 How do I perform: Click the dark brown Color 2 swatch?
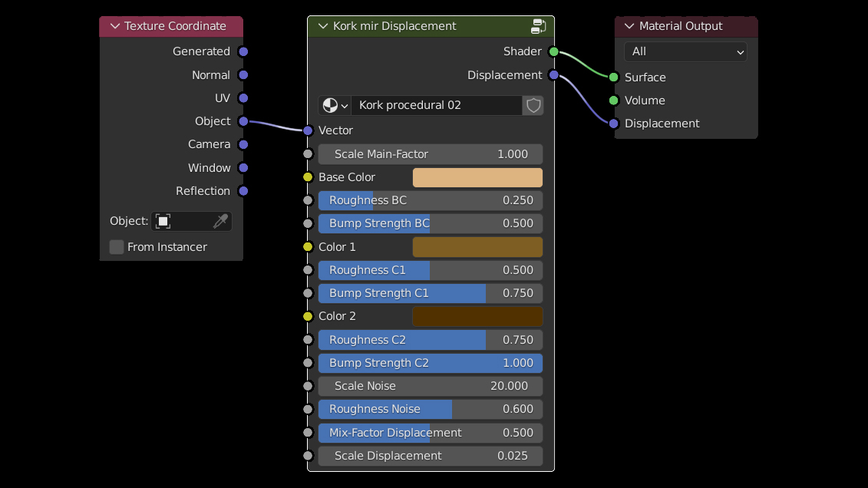pyautogui.click(x=477, y=316)
